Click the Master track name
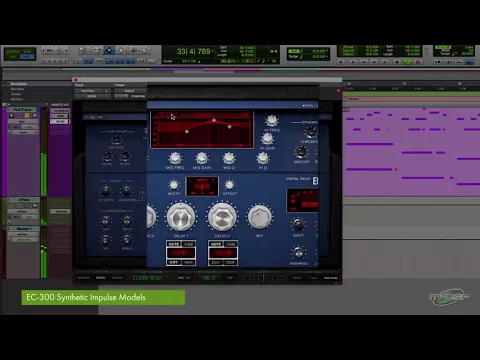Image resolution: width=480 pixels, height=360 pixels. click(24, 229)
